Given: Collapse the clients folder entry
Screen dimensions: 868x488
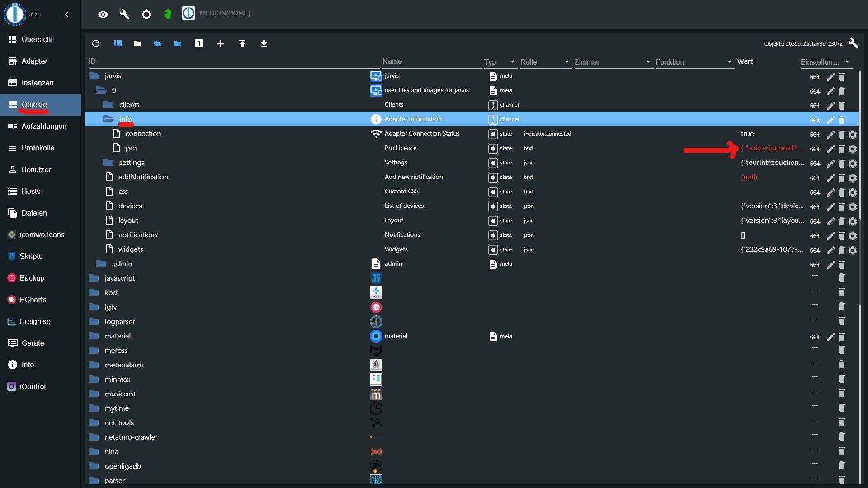Looking at the screenshot, I should (x=108, y=104).
